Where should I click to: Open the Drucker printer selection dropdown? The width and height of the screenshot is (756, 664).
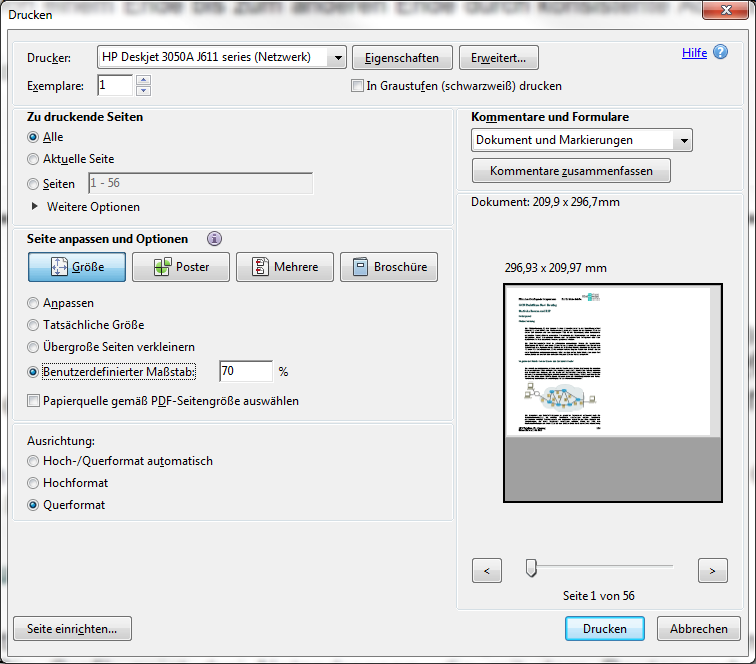(222, 57)
